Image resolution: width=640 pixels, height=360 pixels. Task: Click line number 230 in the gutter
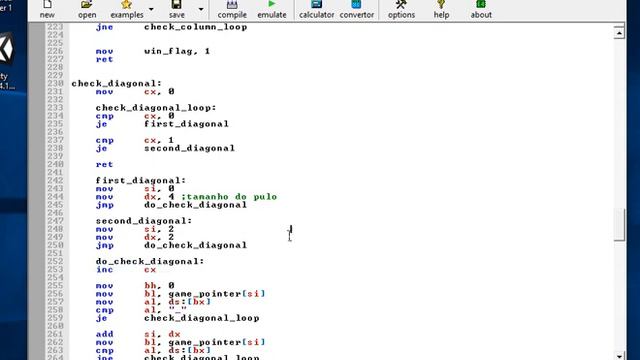(55, 83)
